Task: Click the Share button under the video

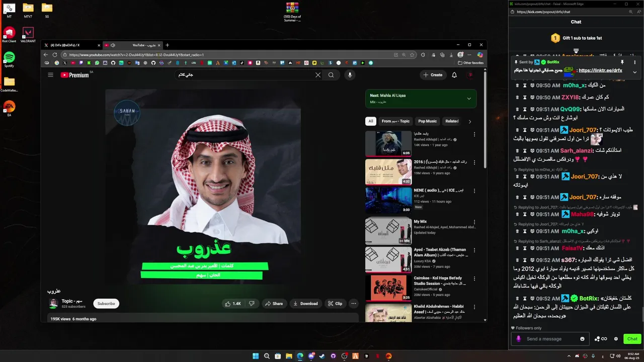Action: [274, 304]
